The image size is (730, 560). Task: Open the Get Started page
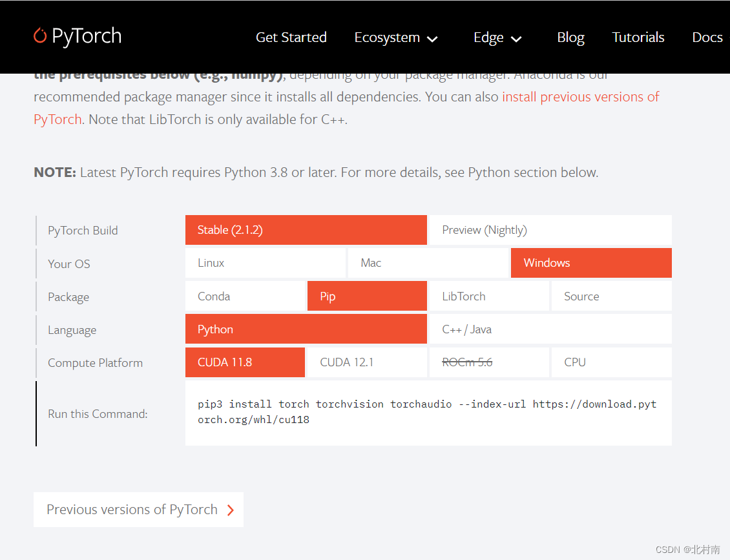pyautogui.click(x=291, y=37)
